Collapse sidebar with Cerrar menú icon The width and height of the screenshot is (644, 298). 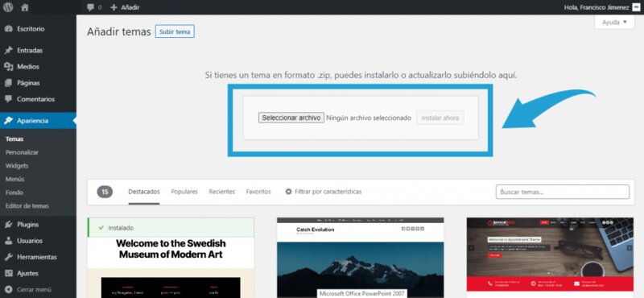click(x=8, y=289)
